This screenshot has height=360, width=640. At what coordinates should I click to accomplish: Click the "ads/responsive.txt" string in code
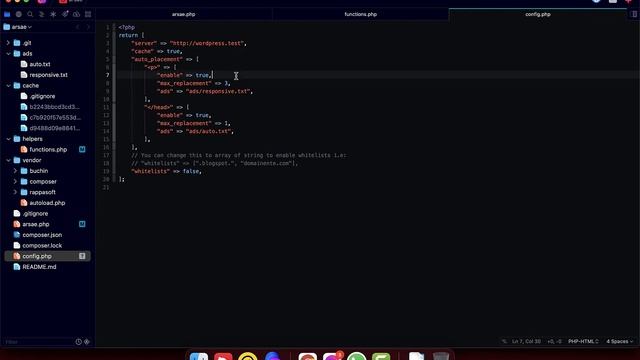click(218, 91)
